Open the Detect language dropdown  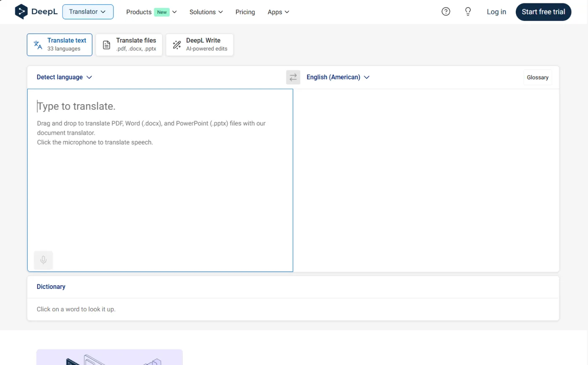pos(64,77)
